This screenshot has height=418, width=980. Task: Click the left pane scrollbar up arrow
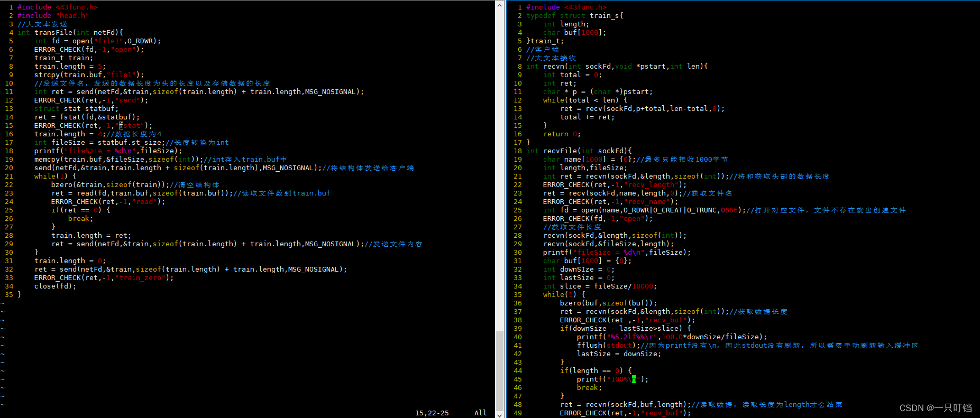[x=500, y=5]
